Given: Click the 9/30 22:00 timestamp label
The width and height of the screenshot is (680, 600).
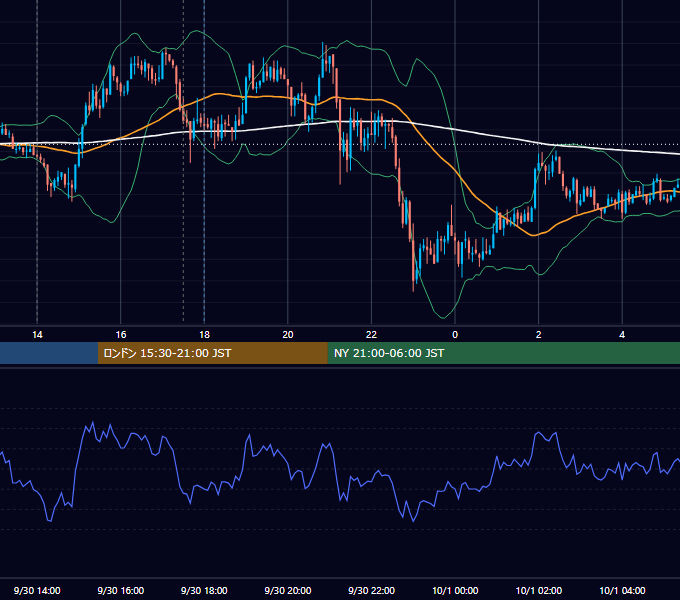Looking at the screenshot, I should pyautogui.click(x=371, y=590).
